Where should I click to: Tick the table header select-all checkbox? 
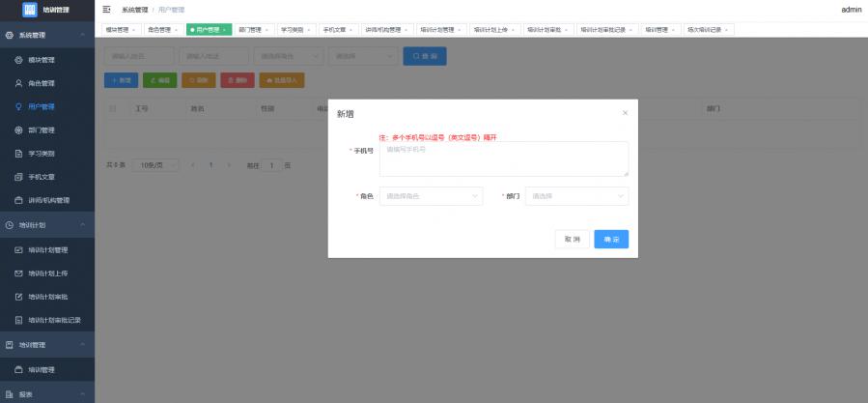click(112, 109)
